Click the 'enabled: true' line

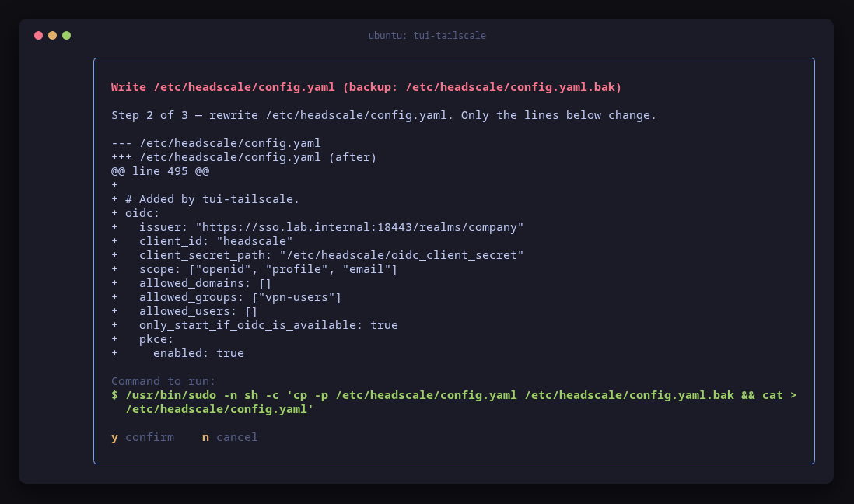[x=177, y=353]
